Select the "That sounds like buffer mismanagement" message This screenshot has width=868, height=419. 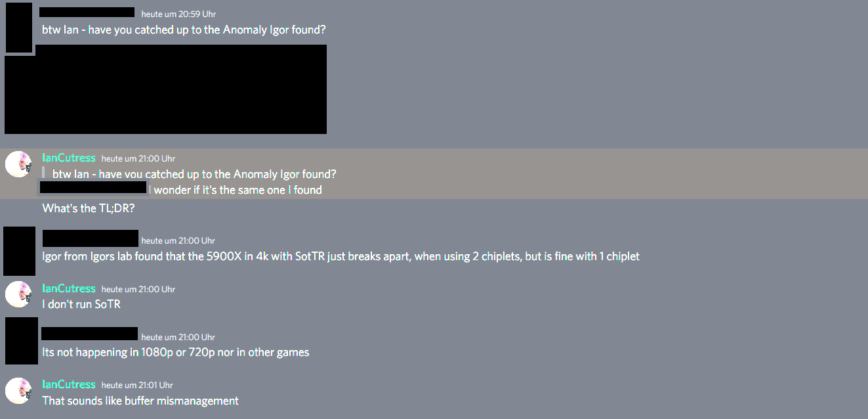point(140,400)
